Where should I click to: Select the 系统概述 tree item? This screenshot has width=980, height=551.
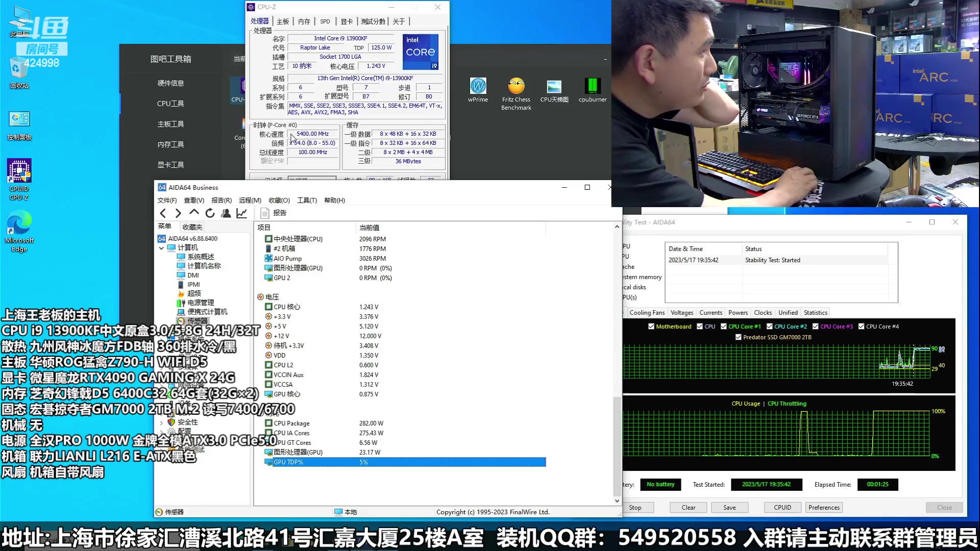click(x=201, y=257)
